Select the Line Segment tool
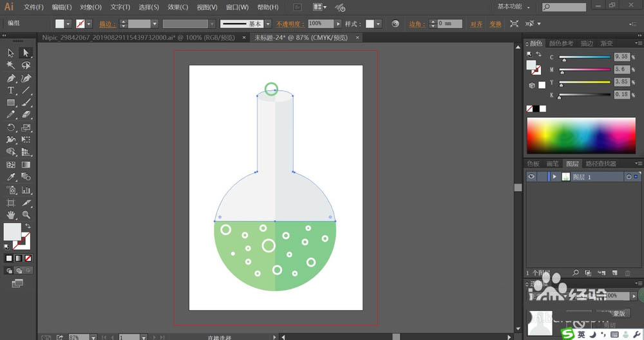The image size is (644, 340). click(26, 90)
